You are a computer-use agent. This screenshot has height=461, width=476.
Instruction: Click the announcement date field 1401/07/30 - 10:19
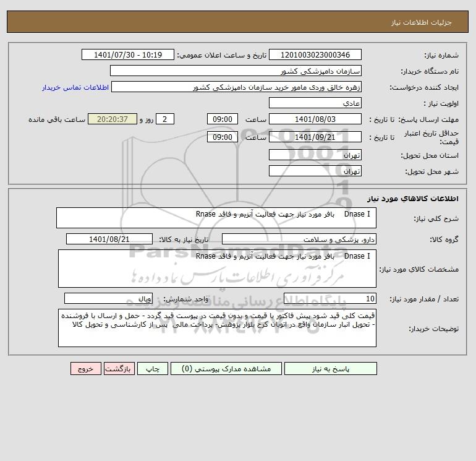click(x=128, y=54)
